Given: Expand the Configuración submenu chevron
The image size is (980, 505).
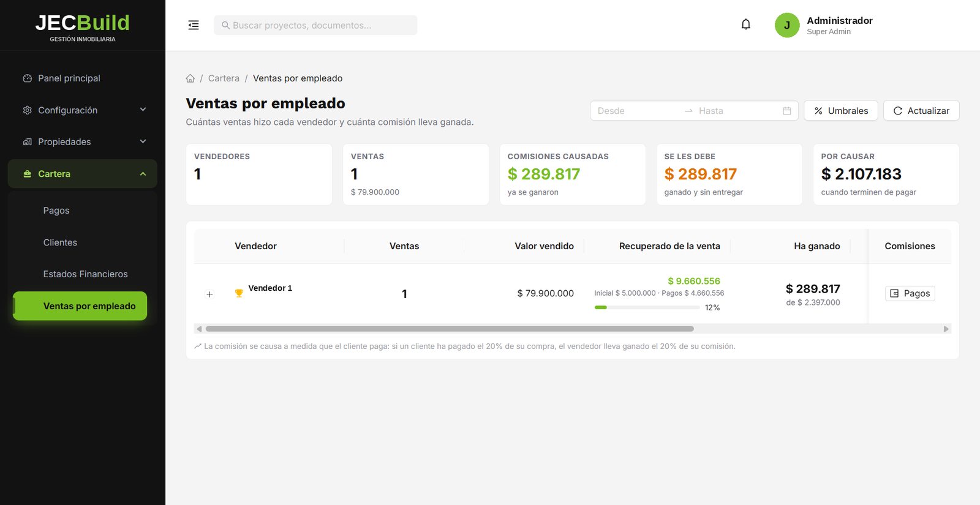Looking at the screenshot, I should (143, 110).
